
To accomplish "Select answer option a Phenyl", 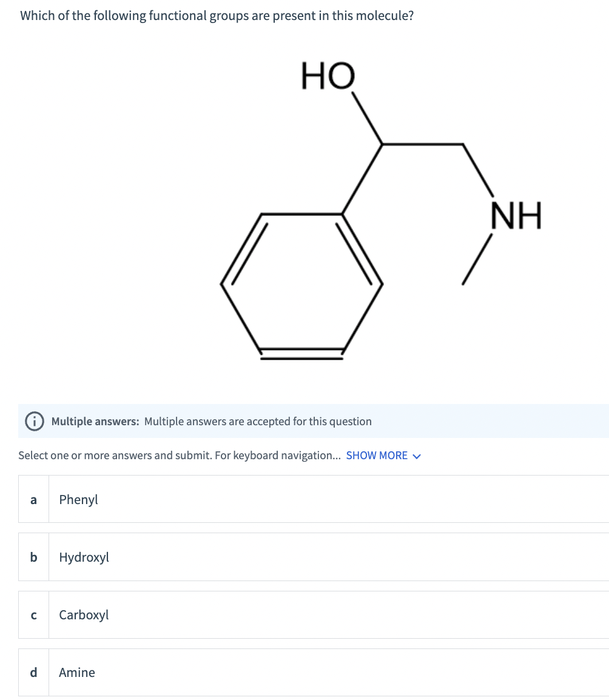I will tap(314, 499).
